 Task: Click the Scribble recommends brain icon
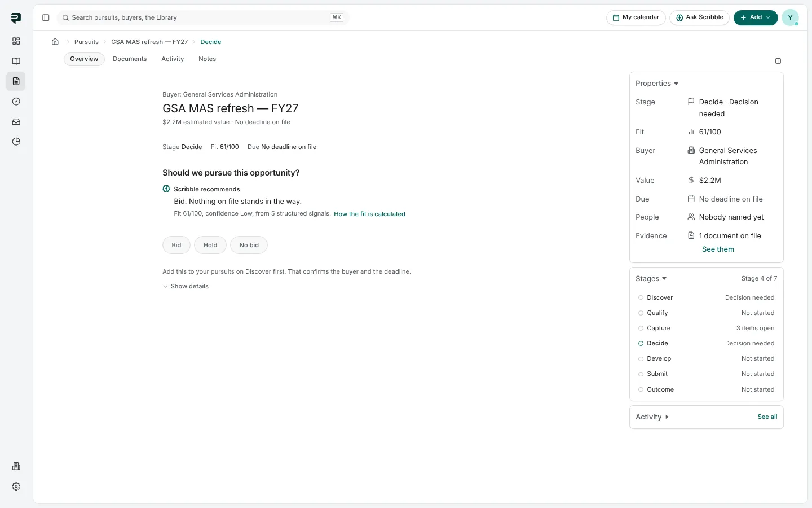(x=166, y=189)
